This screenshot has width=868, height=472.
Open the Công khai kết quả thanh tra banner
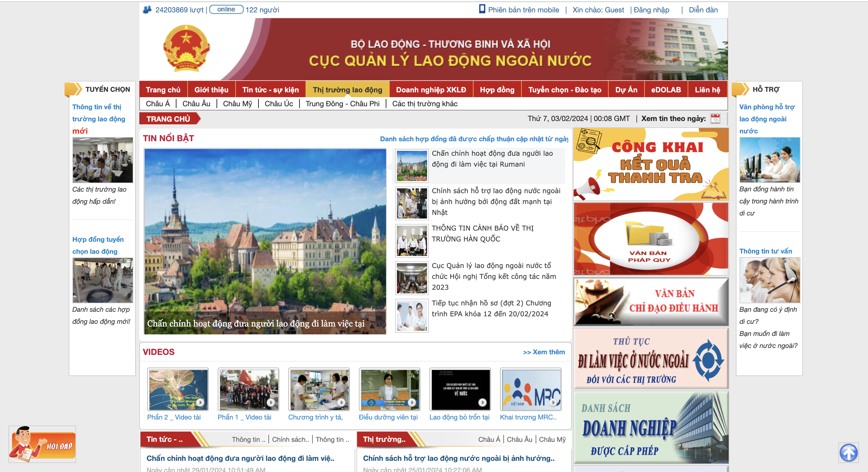(x=651, y=164)
